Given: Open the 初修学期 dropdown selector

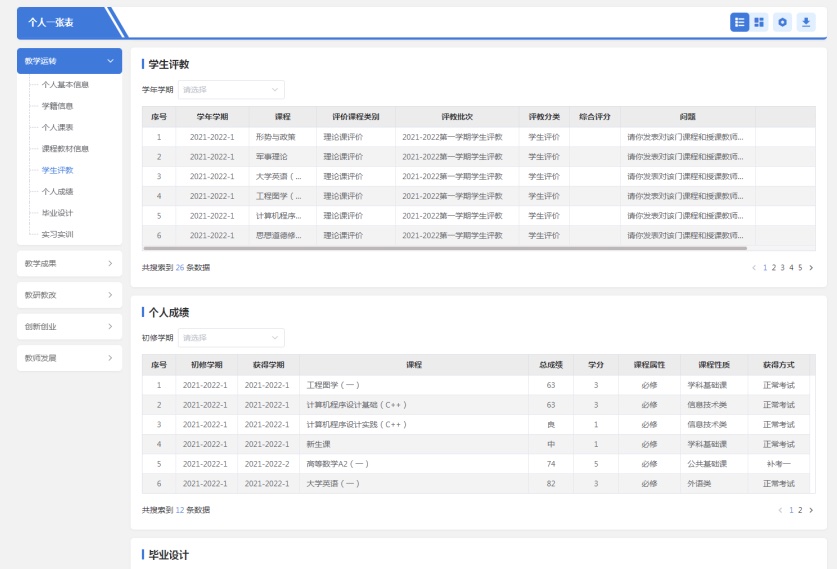Looking at the screenshot, I should pos(231,338).
